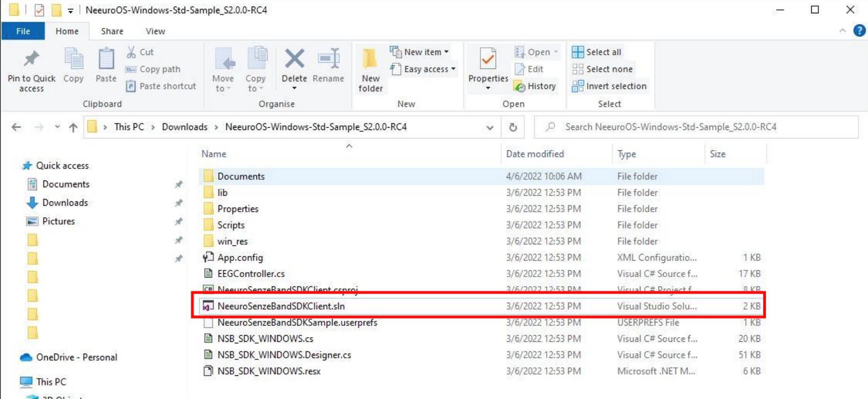Rename the selected item
This screenshot has height=399, width=868.
(x=328, y=66)
